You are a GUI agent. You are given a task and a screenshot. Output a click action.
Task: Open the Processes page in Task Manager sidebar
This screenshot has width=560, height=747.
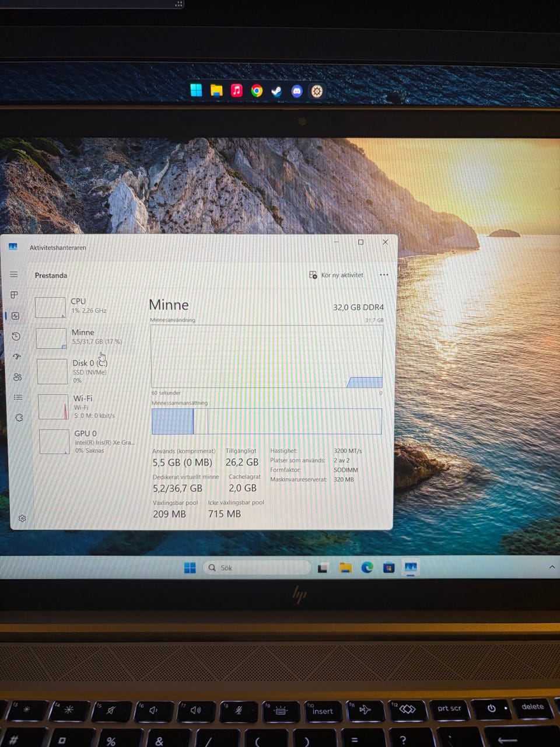15,295
